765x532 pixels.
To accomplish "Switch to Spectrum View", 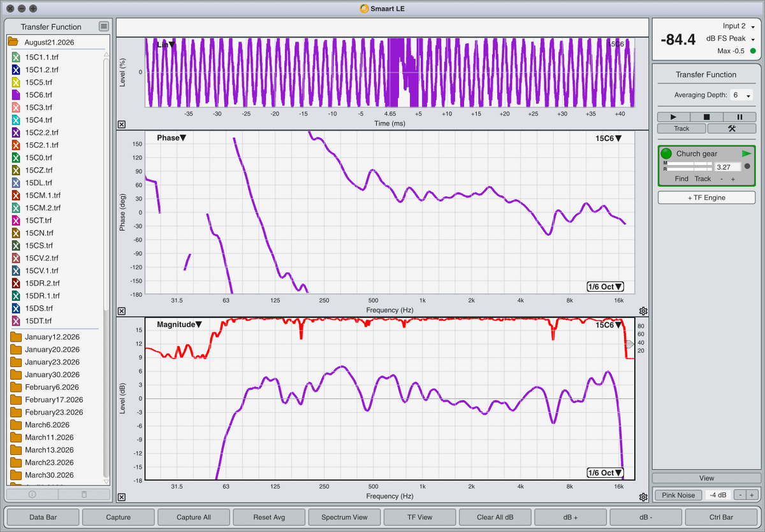I will (344, 517).
